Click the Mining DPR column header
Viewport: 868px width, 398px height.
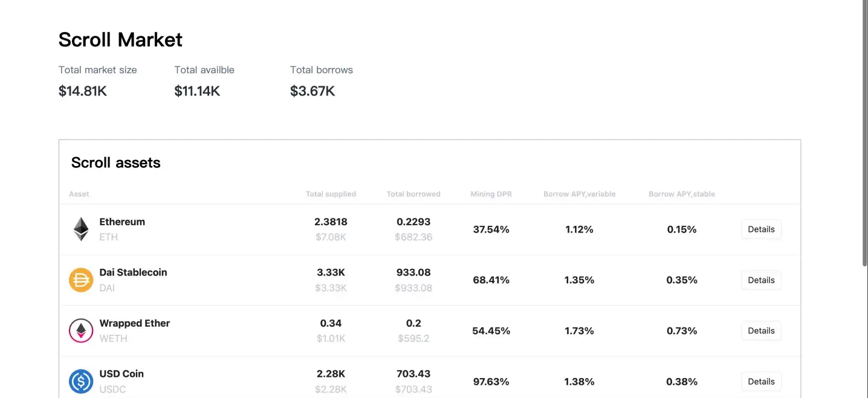pyautogui.click(x=491, y=194)
